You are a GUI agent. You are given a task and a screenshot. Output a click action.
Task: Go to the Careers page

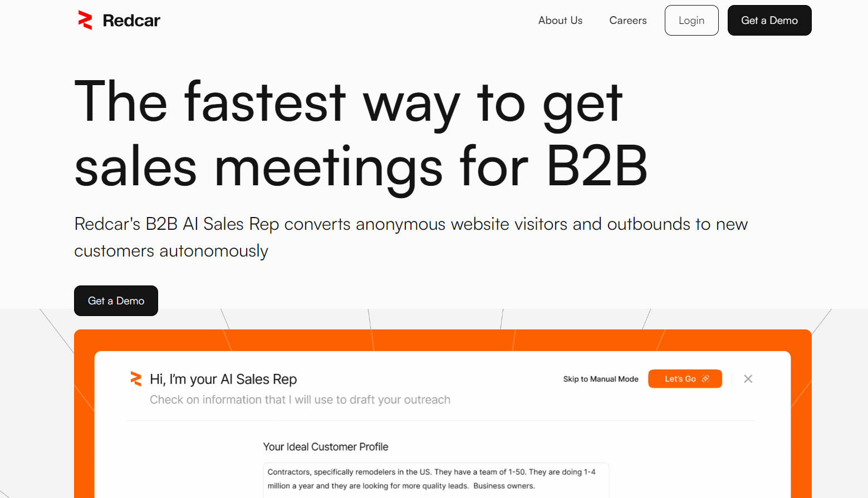point(627,21)
